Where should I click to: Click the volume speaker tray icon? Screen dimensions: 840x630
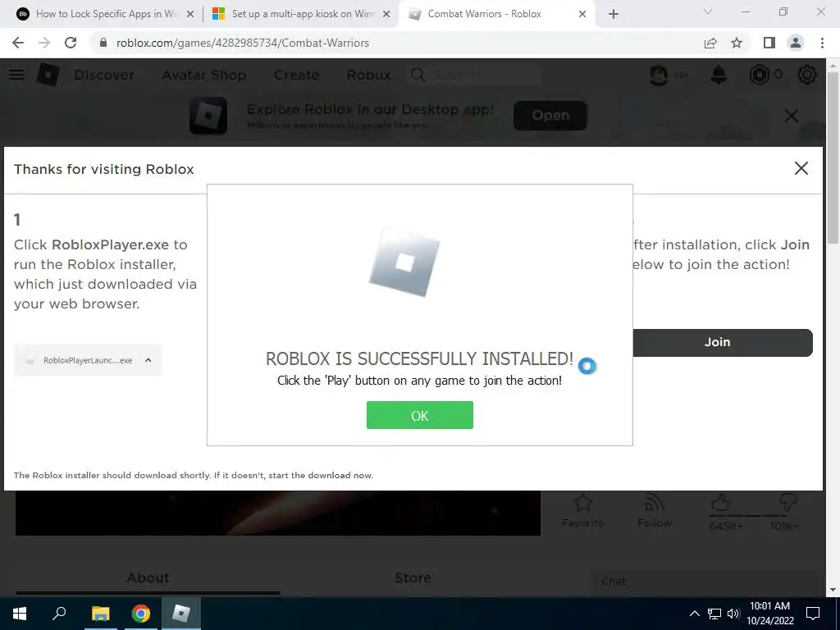[733, 614]
